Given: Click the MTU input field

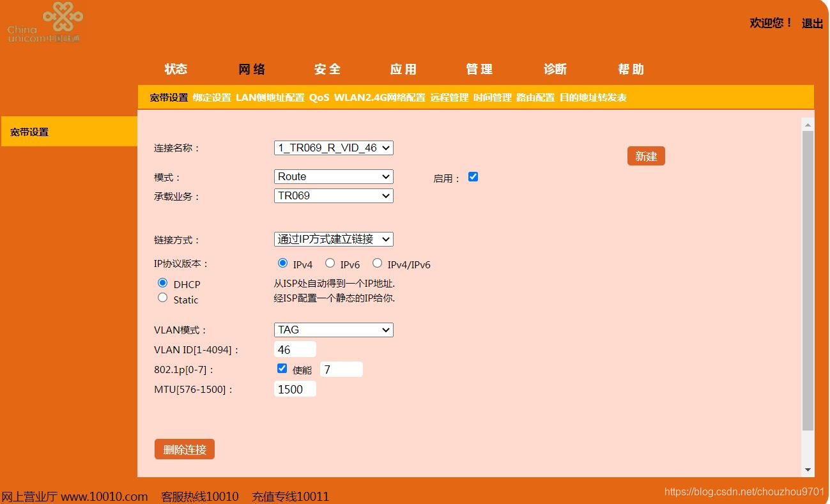Looking at the screenshot, I should tap(295, 389).
